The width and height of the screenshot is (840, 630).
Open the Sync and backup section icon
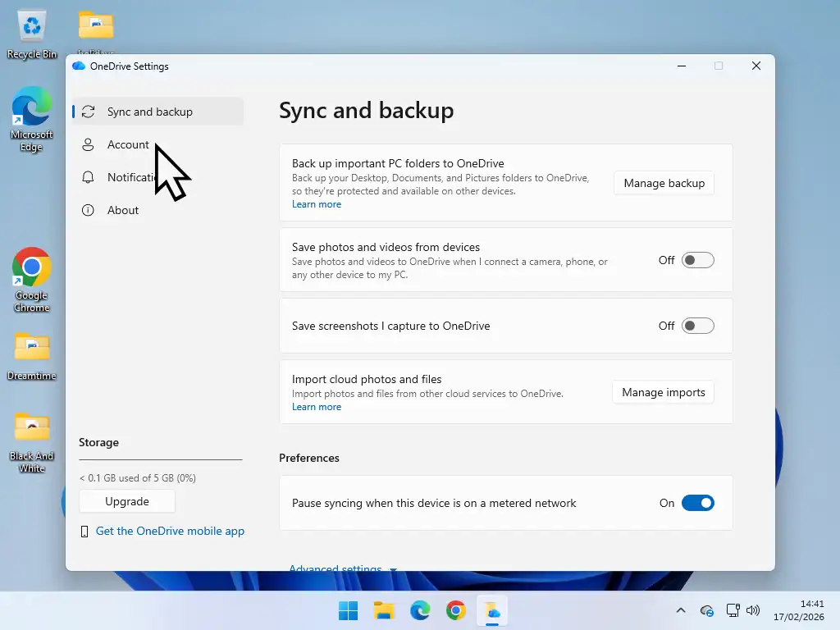click(89, 111)
